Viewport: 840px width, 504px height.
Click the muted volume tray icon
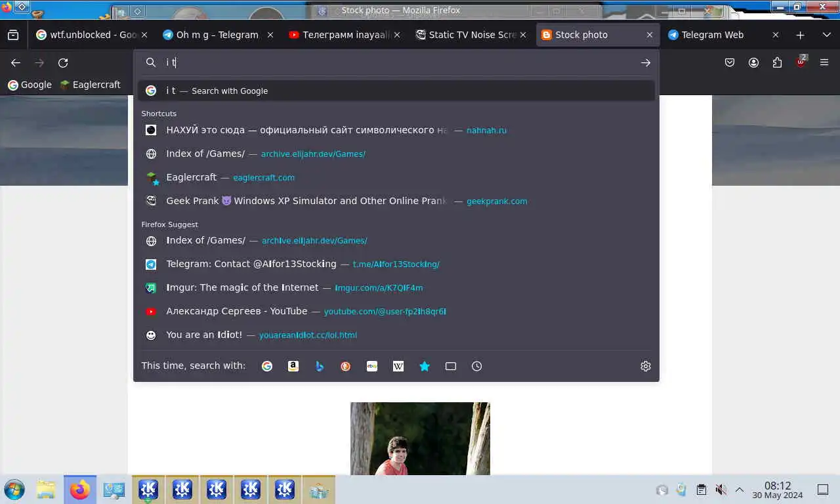pos(721,490)
